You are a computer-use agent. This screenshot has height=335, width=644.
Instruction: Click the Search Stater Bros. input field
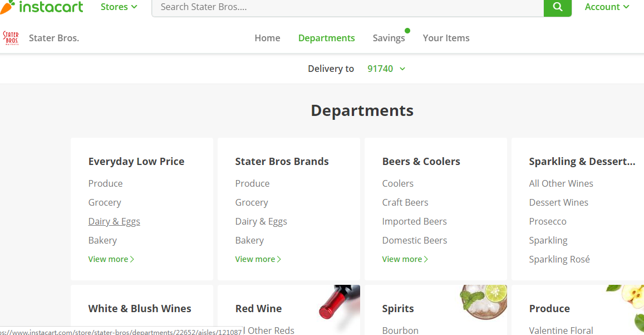point(347,7)
